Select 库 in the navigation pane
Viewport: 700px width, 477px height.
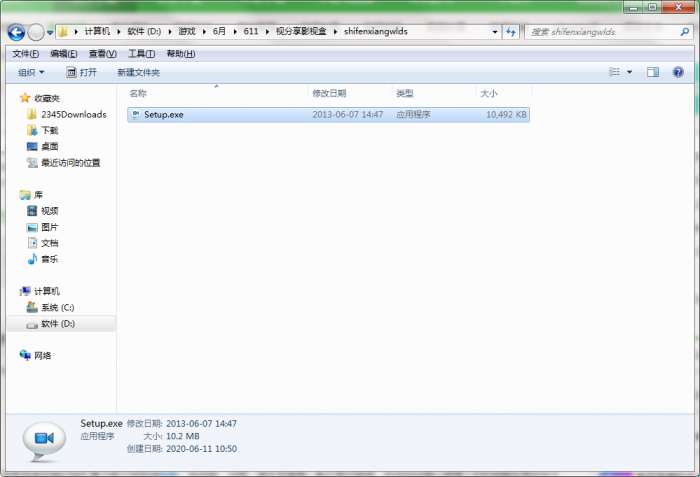(38, 195)
